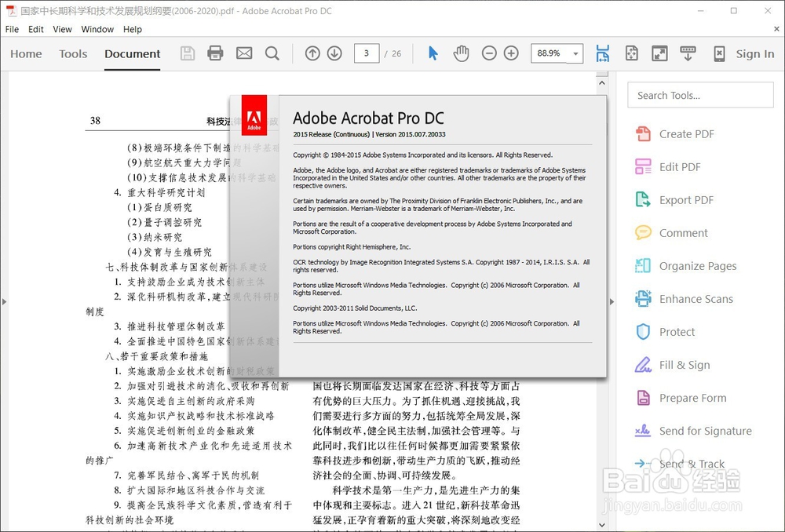The width and height of the screenshot is (785, 532).
Task: Click the email attachment icon
Action: click(x=243, y=53)
